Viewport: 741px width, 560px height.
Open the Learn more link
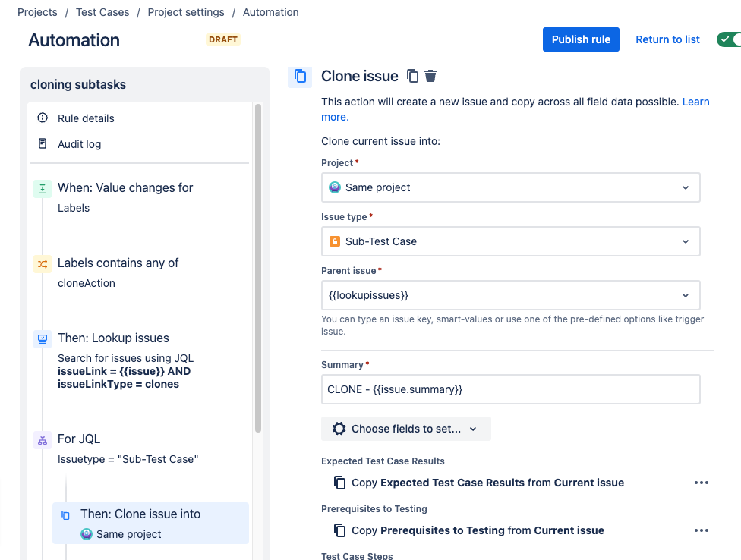coord(695,102)
